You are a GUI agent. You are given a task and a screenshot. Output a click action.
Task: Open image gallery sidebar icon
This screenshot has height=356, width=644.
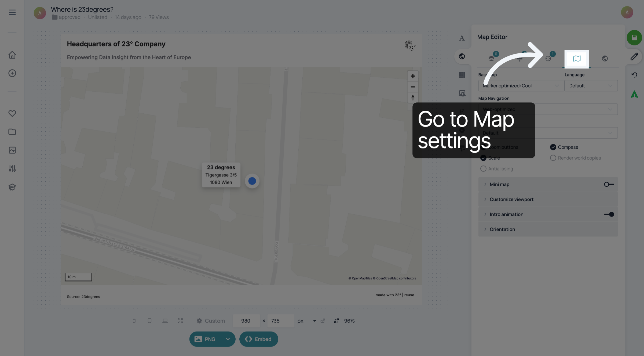(12, 150)
